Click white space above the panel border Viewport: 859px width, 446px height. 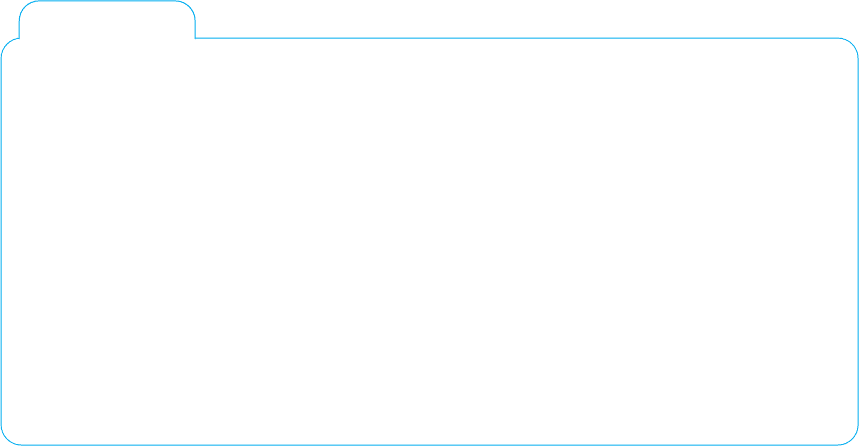coord(517,19)
